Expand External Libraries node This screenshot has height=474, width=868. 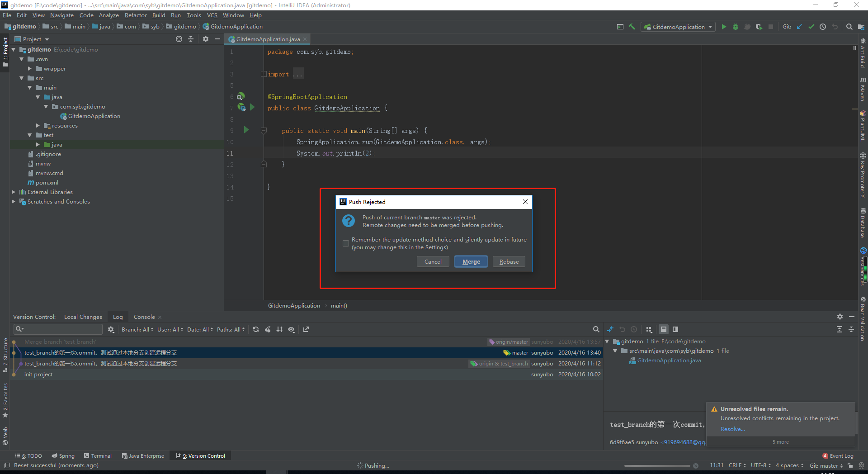pos(14,192)
